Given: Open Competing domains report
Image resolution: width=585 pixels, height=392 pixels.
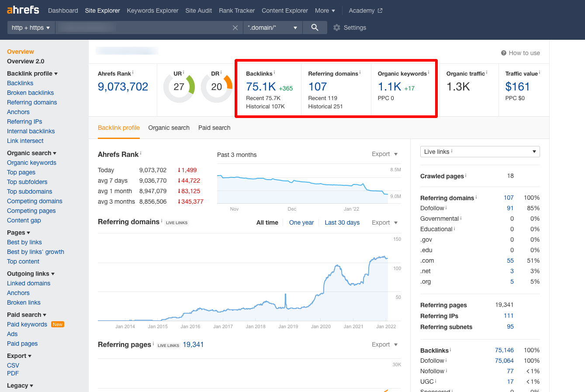Looking at the screenshot, I should click(x=35, y=201).
